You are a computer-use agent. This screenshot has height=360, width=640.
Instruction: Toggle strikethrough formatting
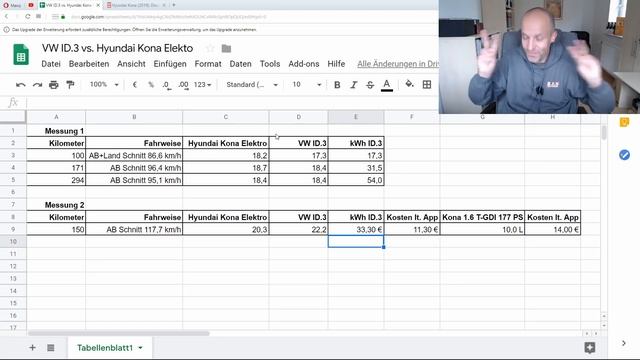pos(370,85)
